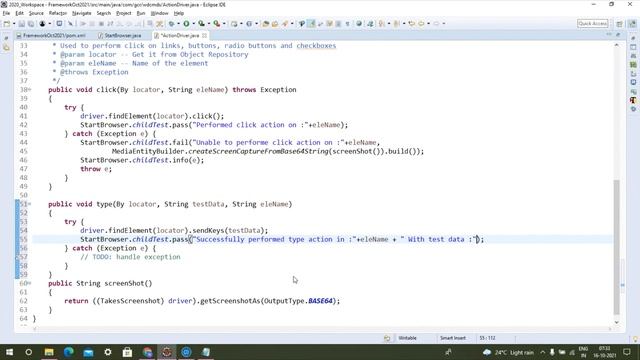Click 'TODO: handle exception' comment on line 57
The width and height of the screenshot is (640, 360).
pos(130,257)
